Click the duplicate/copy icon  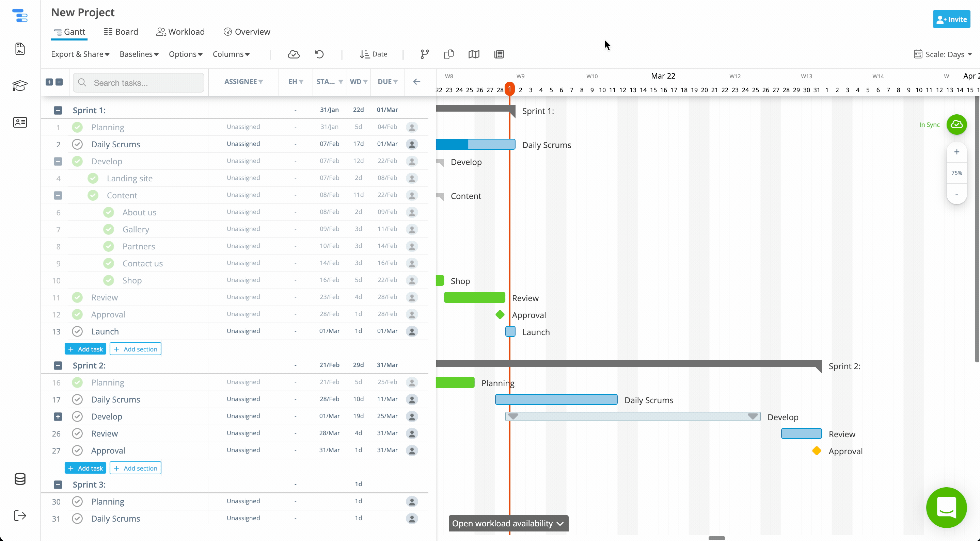click(449, 54)
